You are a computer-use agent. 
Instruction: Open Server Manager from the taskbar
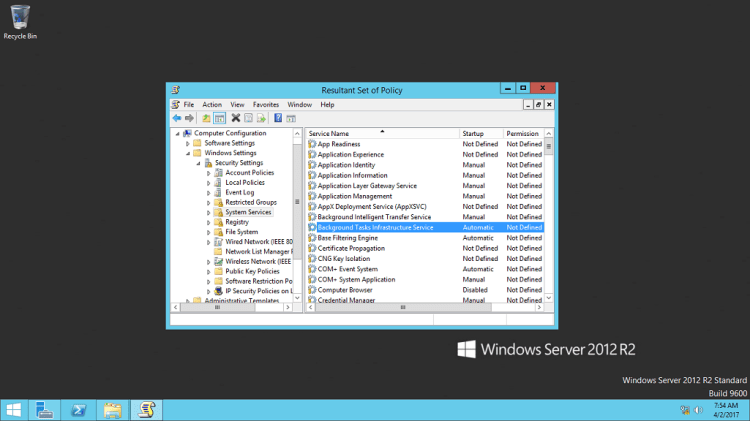pos(44,410)
